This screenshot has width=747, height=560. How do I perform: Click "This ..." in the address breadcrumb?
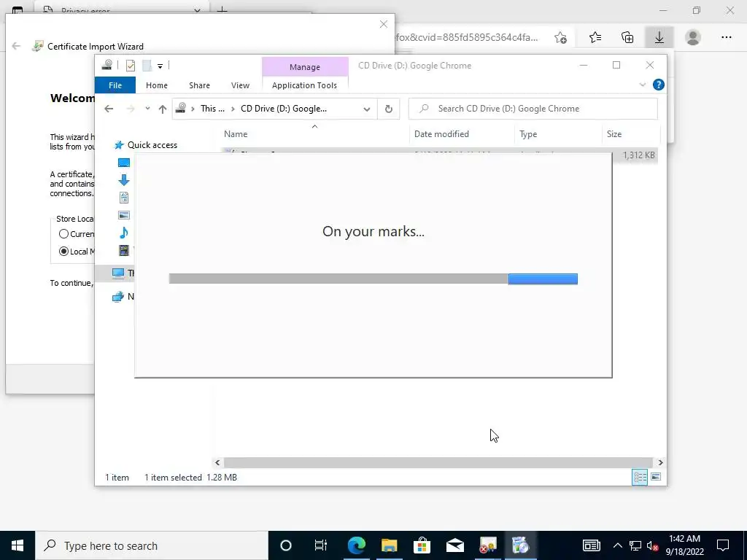pos(212,109)
